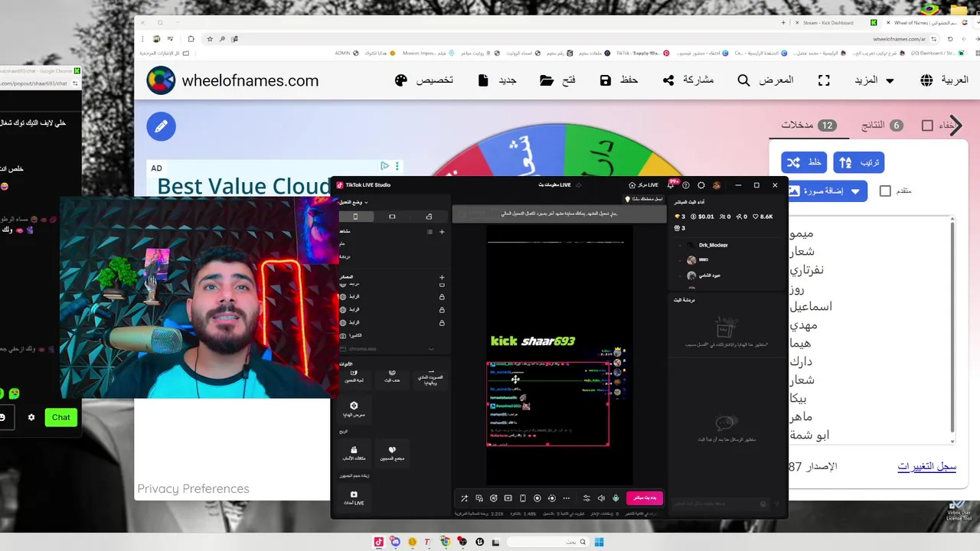This screenshot has width=980, height=551.
Task: Mute the speaker in stream toolbar
Action: click(601, 498)
